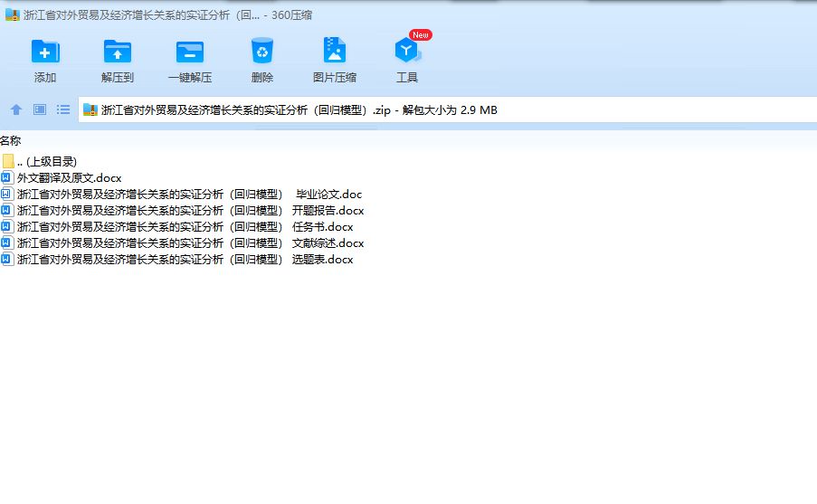This screenshot has height=504, width=817.
Task: Select the .. (上级目录) parent folder row
Action: click(x=40, y=162)
